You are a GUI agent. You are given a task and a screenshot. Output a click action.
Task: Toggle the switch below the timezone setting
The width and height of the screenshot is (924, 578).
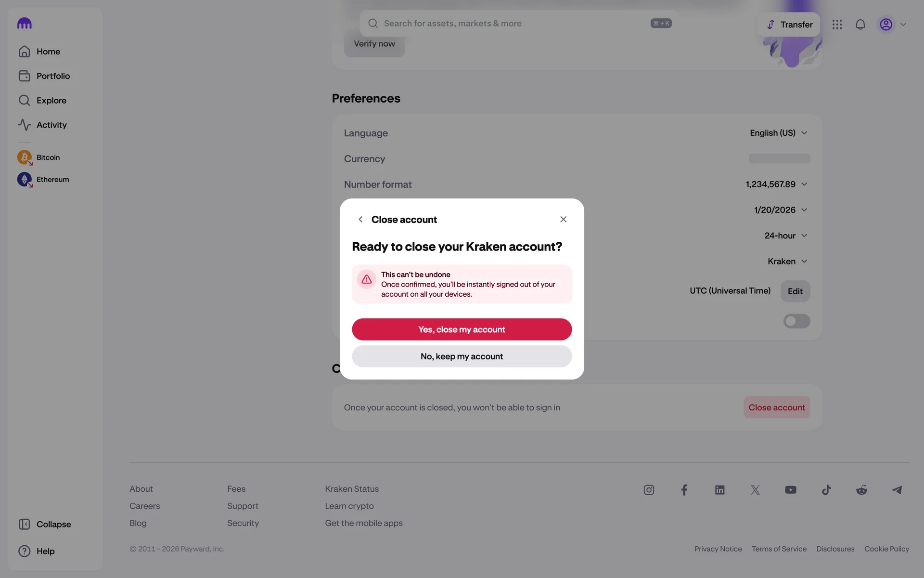coord(796,321)
